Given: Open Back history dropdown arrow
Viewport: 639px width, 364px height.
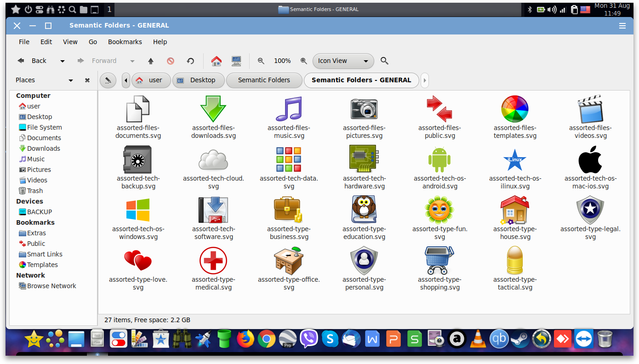Looking at the screenshot, I should (x=63, y=61).
